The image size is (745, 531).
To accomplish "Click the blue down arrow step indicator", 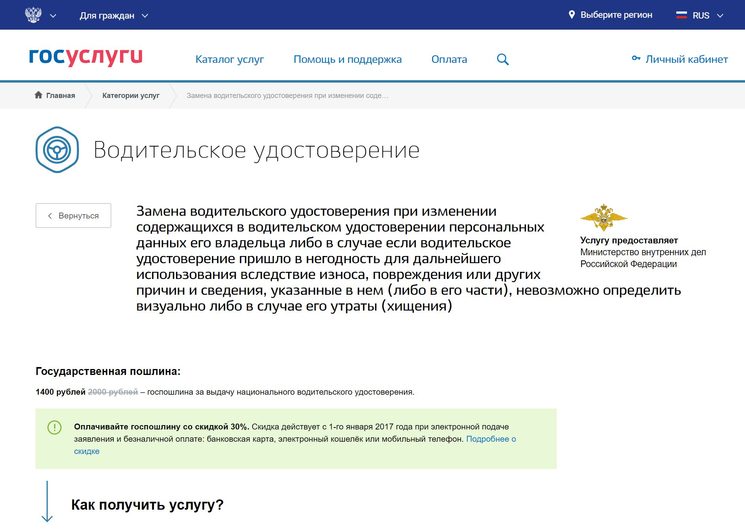I will click(x=47, y=501).
